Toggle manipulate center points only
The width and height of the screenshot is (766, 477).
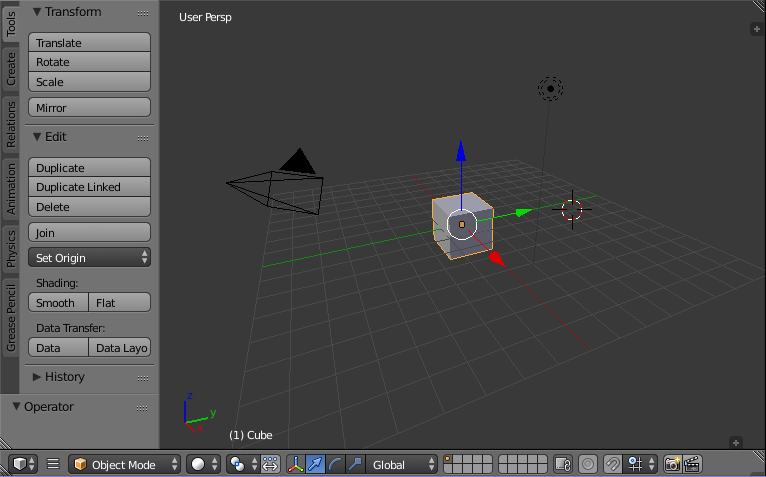(x=270, y=464)
